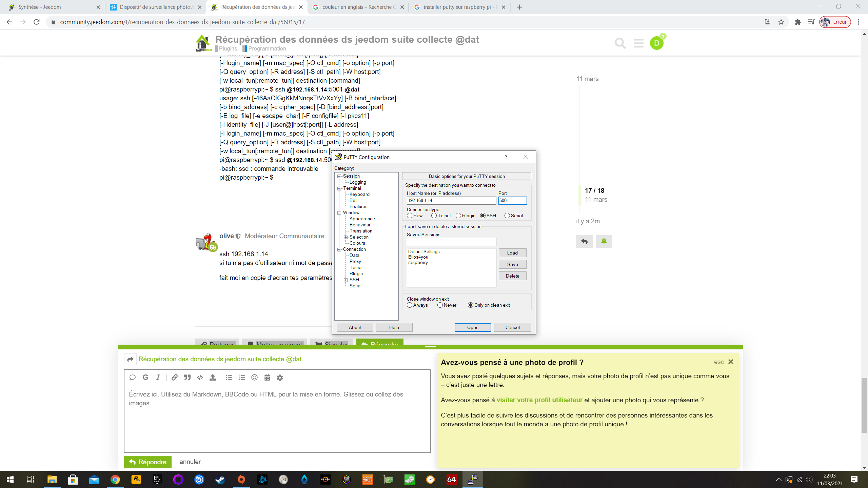868x488 pixels.
Task: Click the upload icon in editor toolbar
Action: point(213,378)
